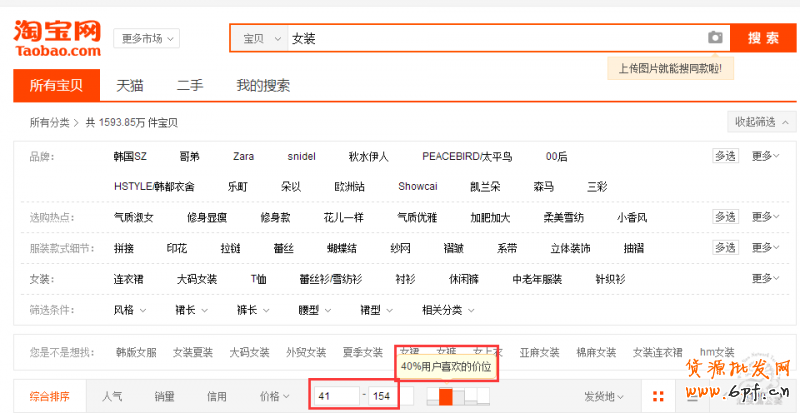Viewport: 800px width, 413px height.
Task: Select the 二手 tab
Action: pos(190,86)
